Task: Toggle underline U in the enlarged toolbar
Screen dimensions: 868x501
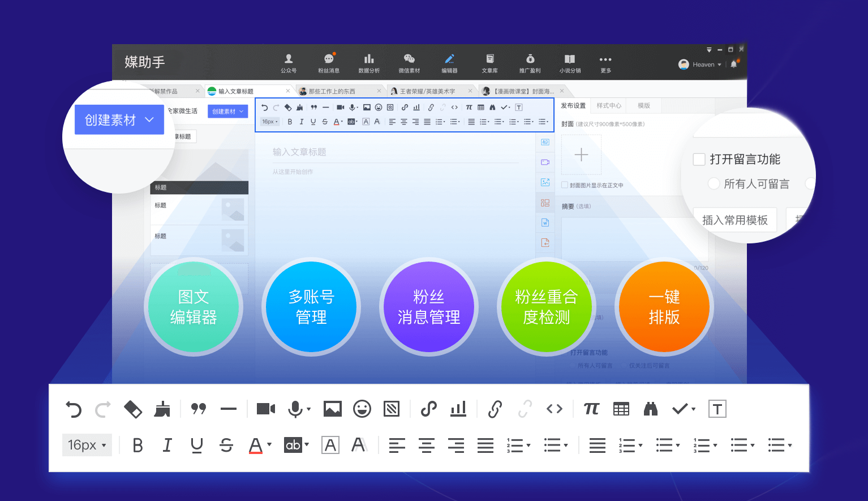Action: pyautogui.click(x=196, y=446)
